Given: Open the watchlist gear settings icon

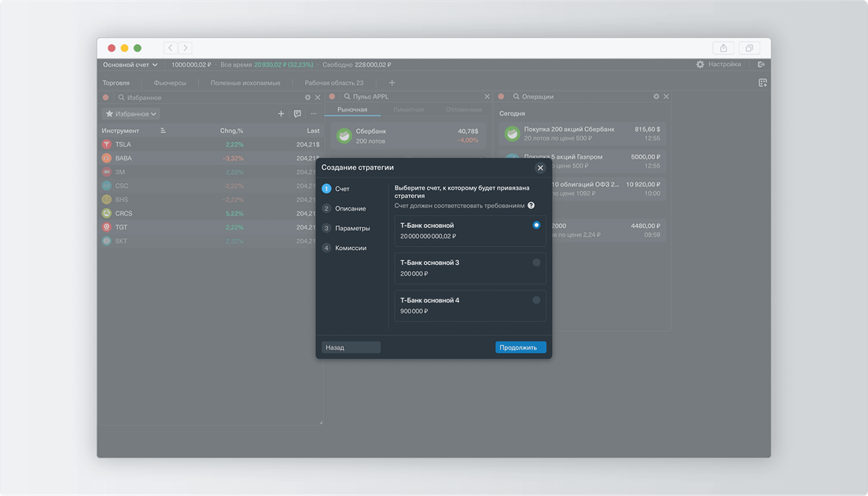Looking at the screenshot, I should point(307,97).
